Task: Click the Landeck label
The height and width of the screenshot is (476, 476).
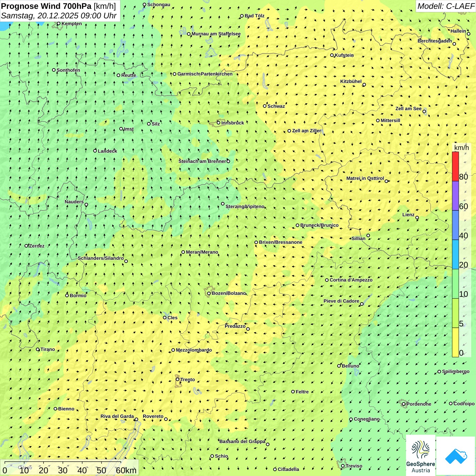Action: 107,151
